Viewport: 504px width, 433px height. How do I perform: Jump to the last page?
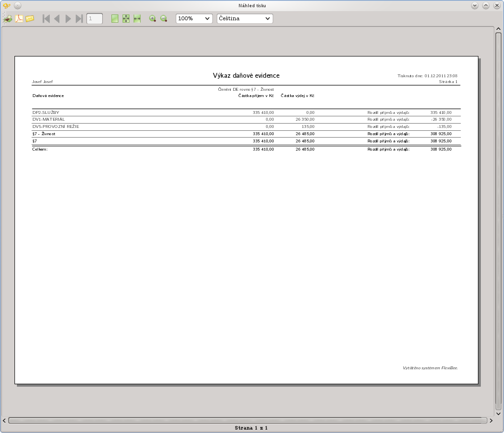tap(79, 19)
